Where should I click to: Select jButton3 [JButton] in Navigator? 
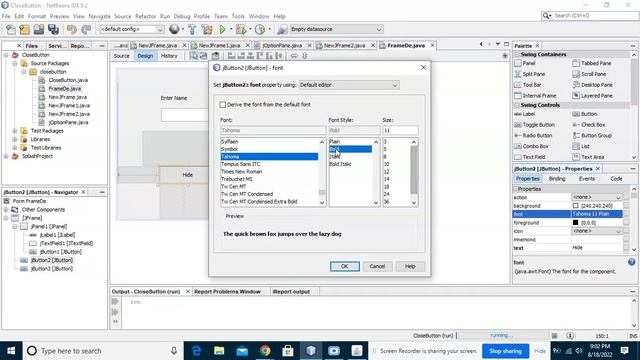[52, 269]
